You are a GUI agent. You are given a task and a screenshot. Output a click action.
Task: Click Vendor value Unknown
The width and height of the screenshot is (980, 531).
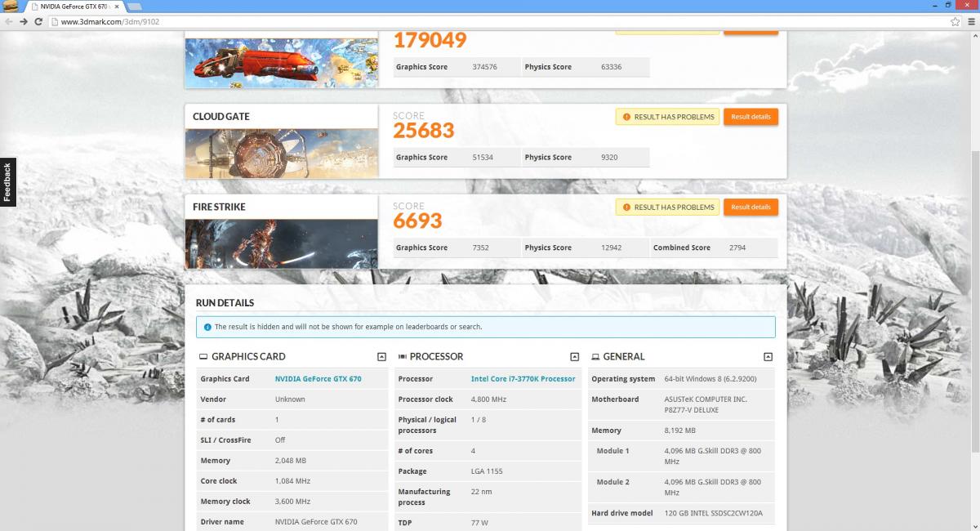[x=290, y=399]
